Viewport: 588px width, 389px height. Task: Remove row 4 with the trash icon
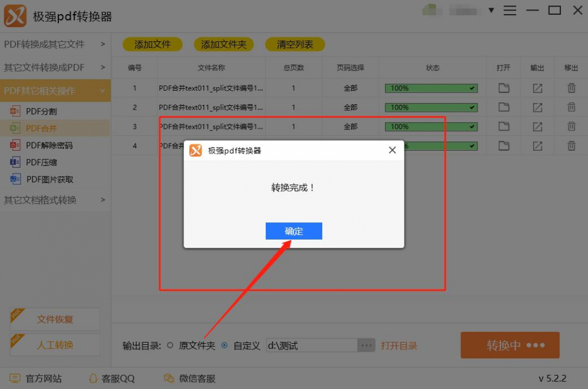(x=571, y=146)
